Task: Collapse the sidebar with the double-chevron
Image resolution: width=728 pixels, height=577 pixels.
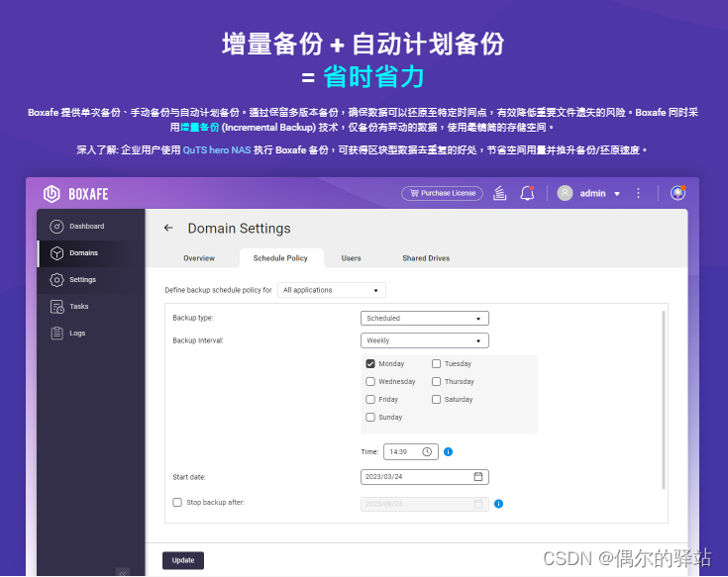Action: (x=123, y=573)
